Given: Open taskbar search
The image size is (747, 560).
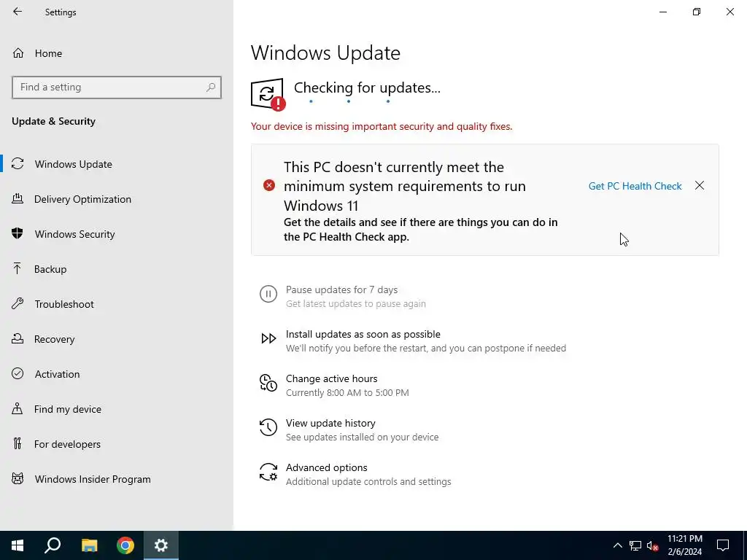Looking at the screenshot, I should (53, 545).
